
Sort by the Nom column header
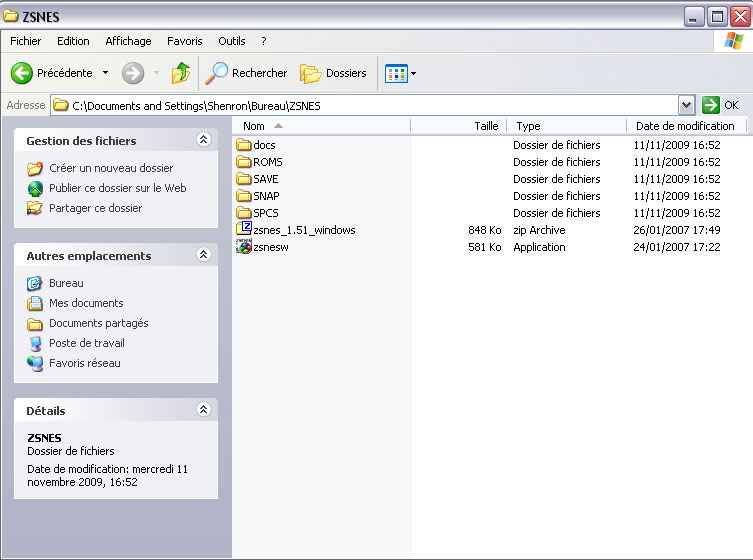321,126
